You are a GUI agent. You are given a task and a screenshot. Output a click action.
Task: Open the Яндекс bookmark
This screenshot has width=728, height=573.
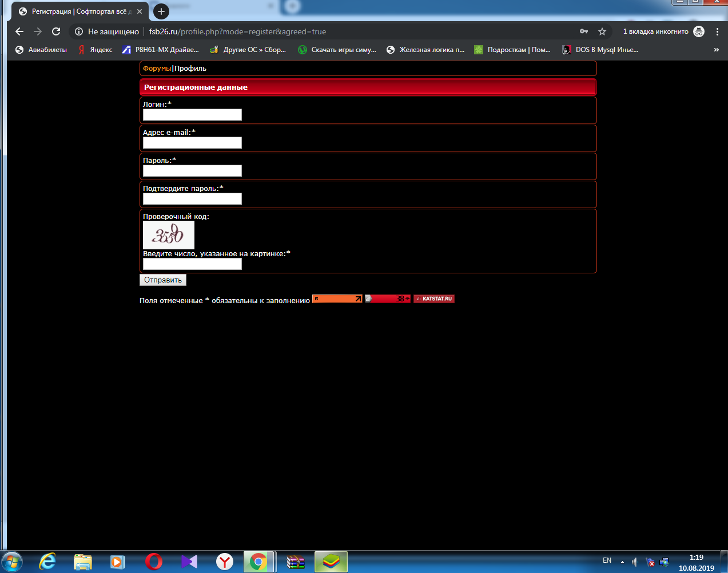click(x=96, y=50)
